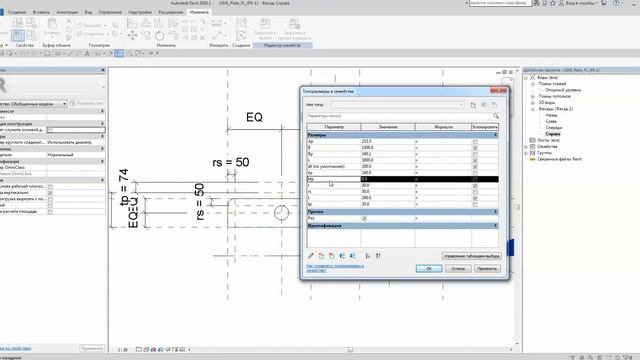640x360 pixels.
Task: Collapse the Идентификация parameter group
Action: click(x=496, y=225)
